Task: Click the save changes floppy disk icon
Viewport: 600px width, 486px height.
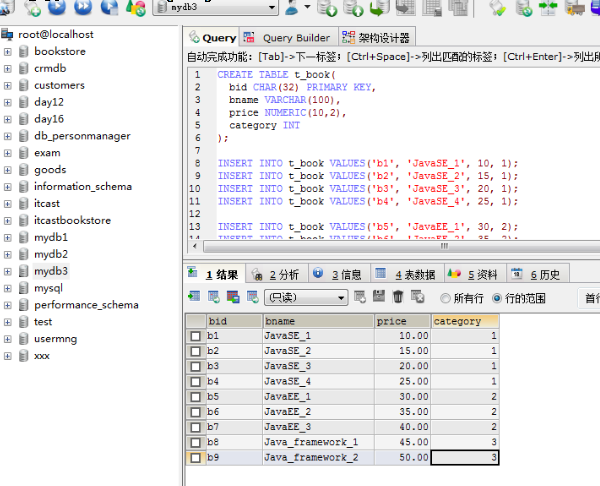Action: (379, 297)
